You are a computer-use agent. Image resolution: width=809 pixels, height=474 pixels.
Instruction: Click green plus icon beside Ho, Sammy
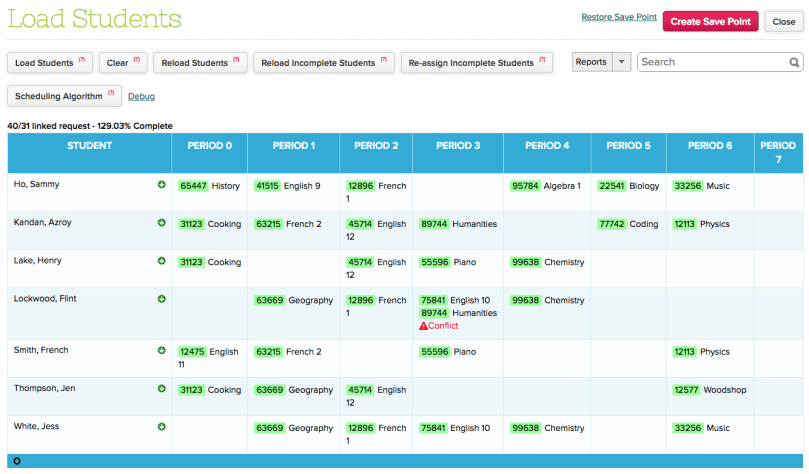coord(162,185)
